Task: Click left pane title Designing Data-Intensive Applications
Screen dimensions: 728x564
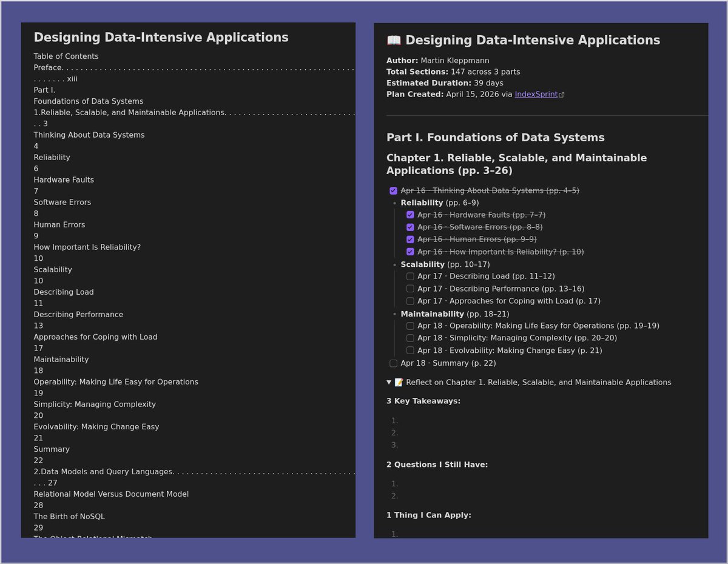Action: (161, 37)
